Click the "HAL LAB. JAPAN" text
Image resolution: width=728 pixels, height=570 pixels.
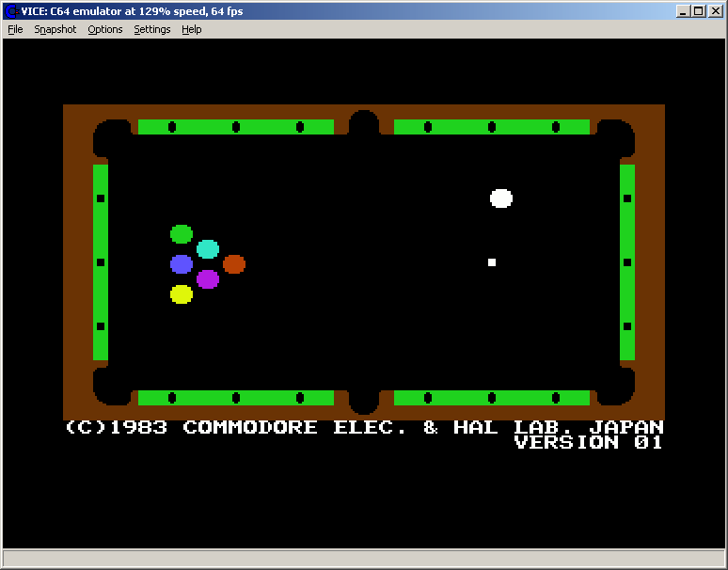(x=559, y=427)
